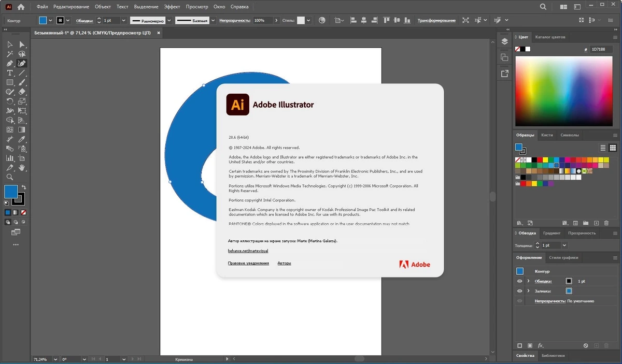Select the Scale tool
Image resolution: width=622 pixels, height=364 pixels.
(22, 101)
